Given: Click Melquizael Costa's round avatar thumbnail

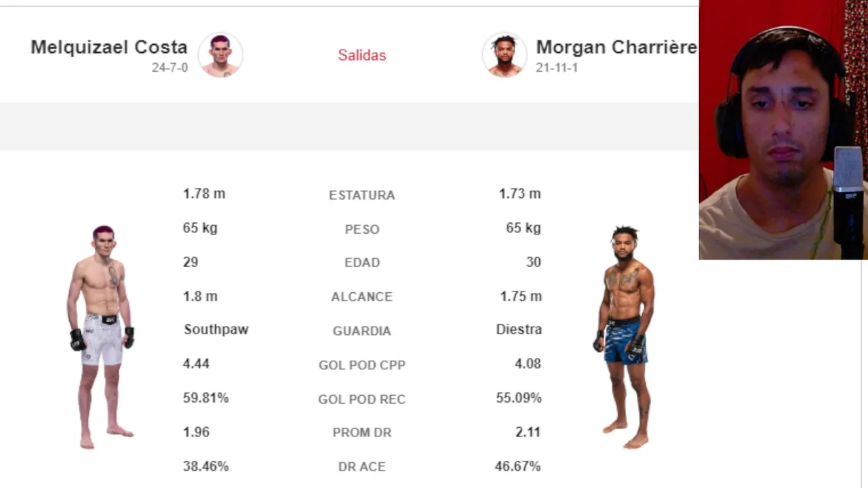Looking at the screenshot, I should (220, 55).
